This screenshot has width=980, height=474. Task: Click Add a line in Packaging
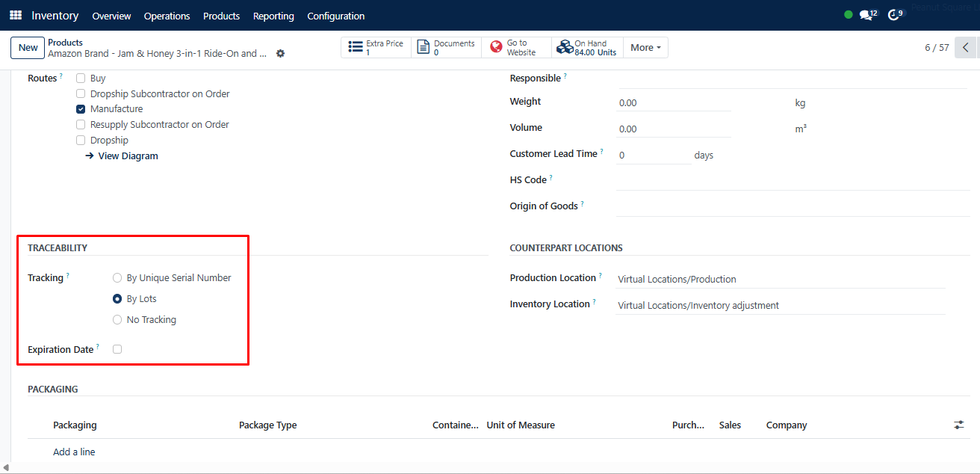pyautogui.click(x=74, y=452)
